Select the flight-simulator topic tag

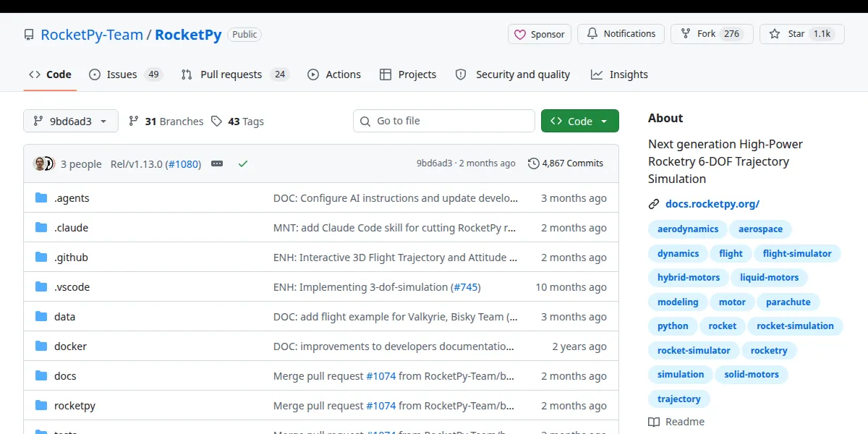[797, 254]
